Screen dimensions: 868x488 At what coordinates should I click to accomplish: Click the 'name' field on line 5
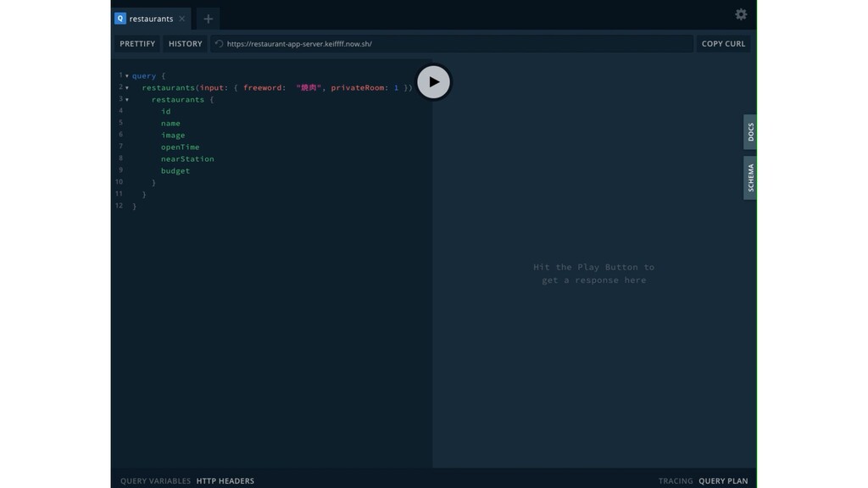click(170, 124)
